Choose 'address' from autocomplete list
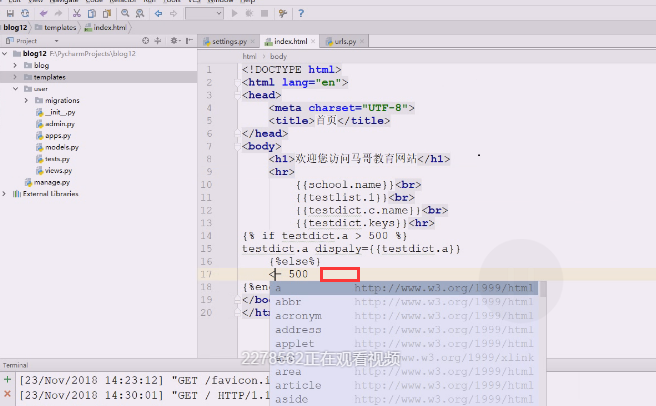The height and width of the screenshot is (406, 656). click(x=405, y=330)
